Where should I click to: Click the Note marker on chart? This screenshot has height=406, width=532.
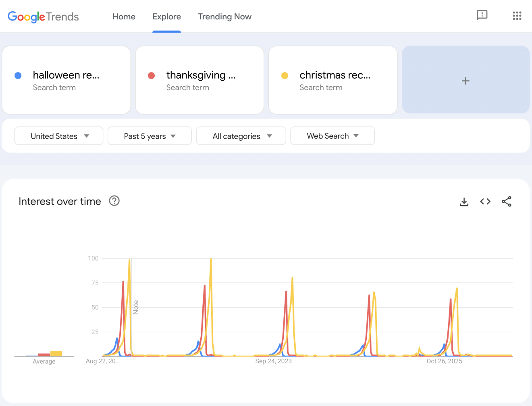click(136, 307)
